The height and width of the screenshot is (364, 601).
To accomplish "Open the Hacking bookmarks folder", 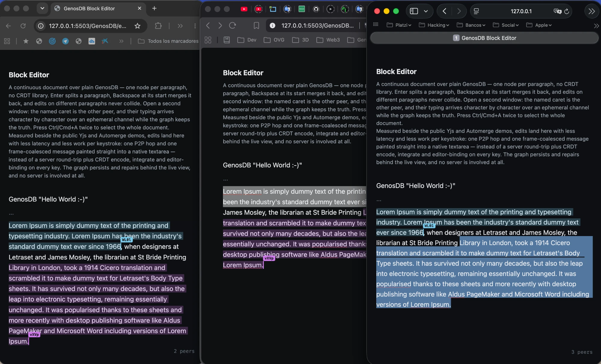I will pyautogui.click(x=434, y=25).
